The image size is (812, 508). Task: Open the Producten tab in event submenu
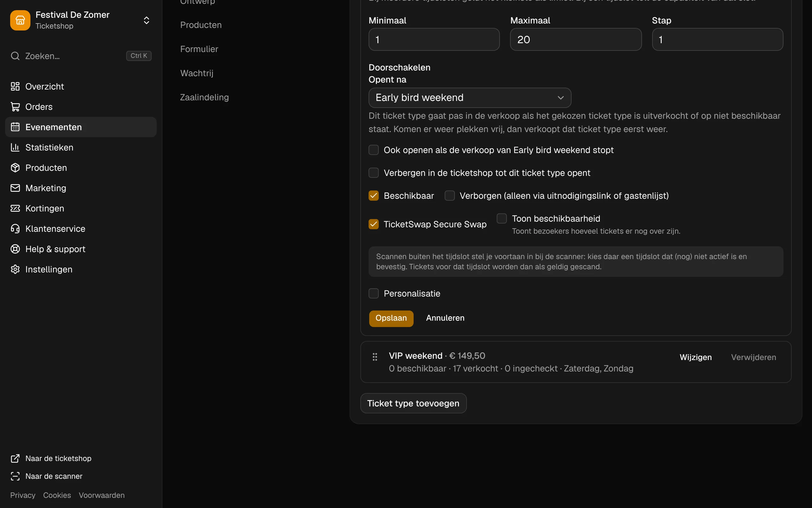coord(201,25)
